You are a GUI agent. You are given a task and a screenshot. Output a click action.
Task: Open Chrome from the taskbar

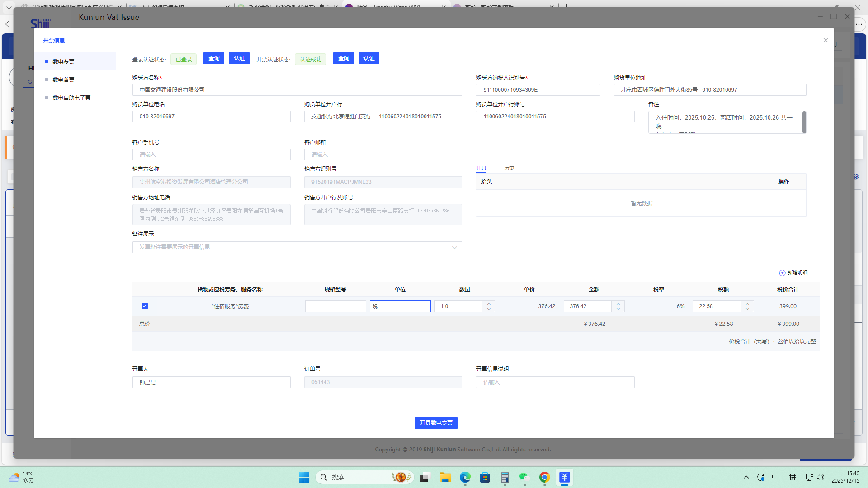[544, 477]
